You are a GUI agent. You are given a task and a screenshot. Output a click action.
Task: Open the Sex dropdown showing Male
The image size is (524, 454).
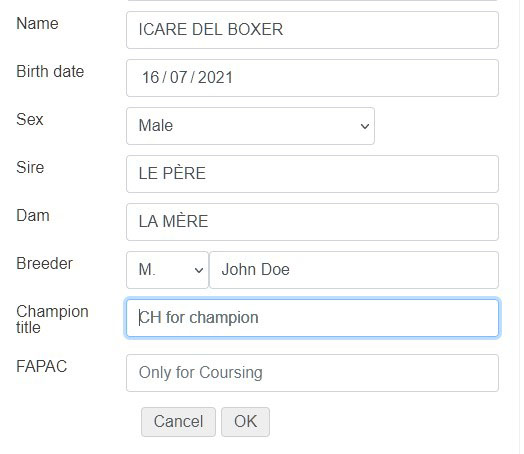click(250, 126)
